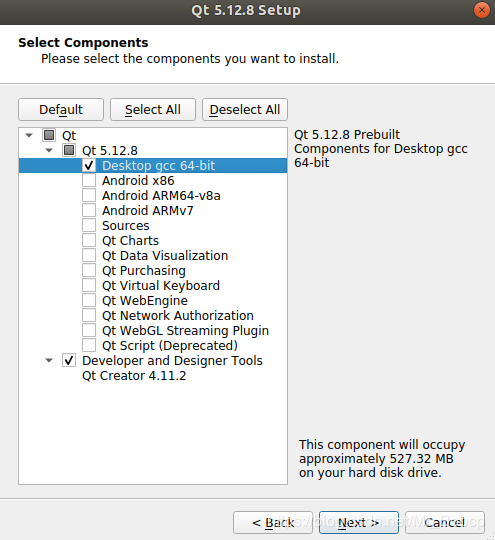Click the component description text on right

click(x=381, y=148)
